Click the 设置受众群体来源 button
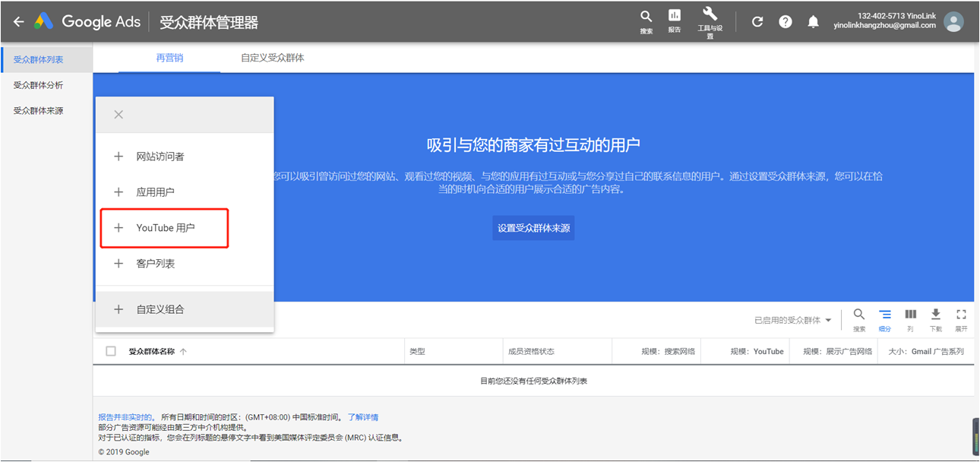Image resolution: width=980 pixels, height=462 pixels. (533, 228)
